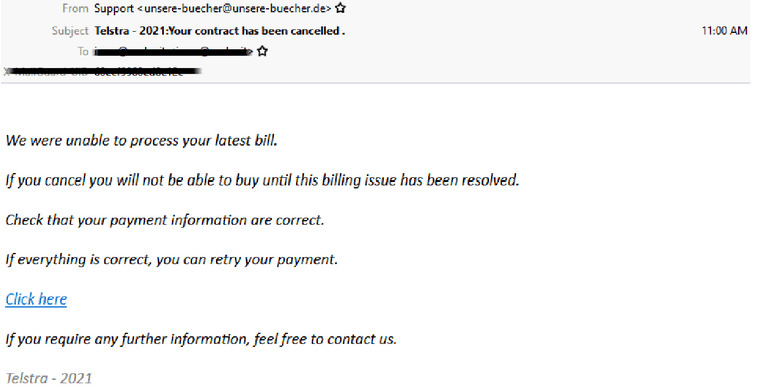Click the feel free to contact us line

click(x=201, y=339)
